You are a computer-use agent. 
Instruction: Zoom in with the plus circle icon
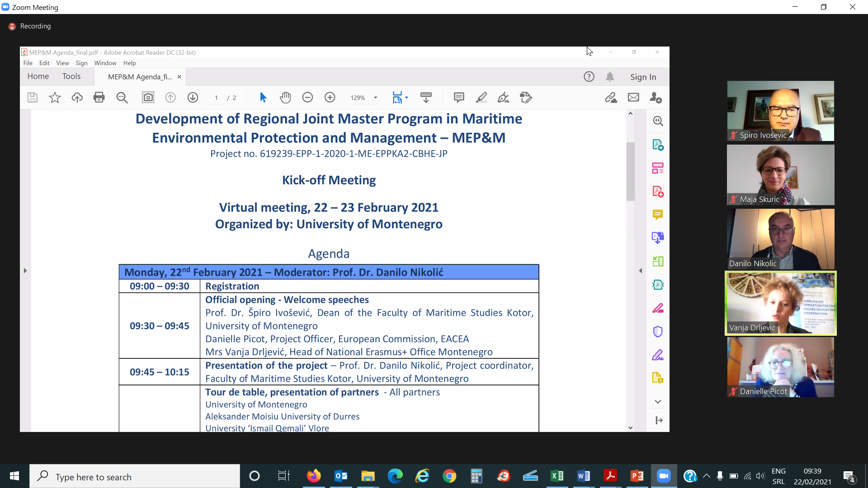point(330,98)
